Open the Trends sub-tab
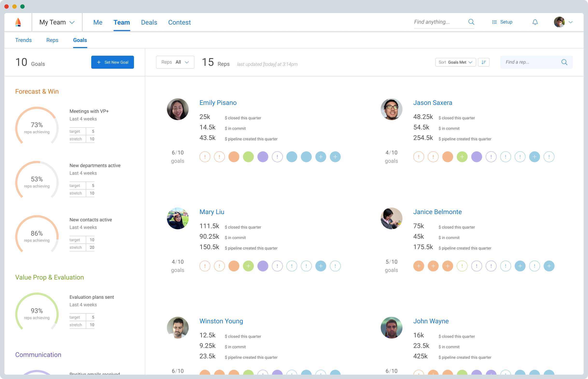The image size is (588, 379). pos(23,40)
